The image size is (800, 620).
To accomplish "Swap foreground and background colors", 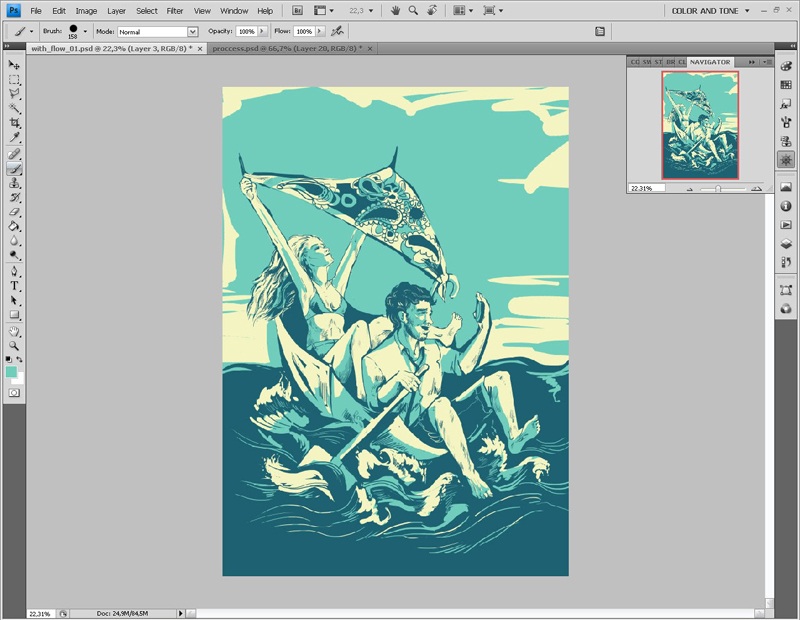I will (x=20, y=359).
